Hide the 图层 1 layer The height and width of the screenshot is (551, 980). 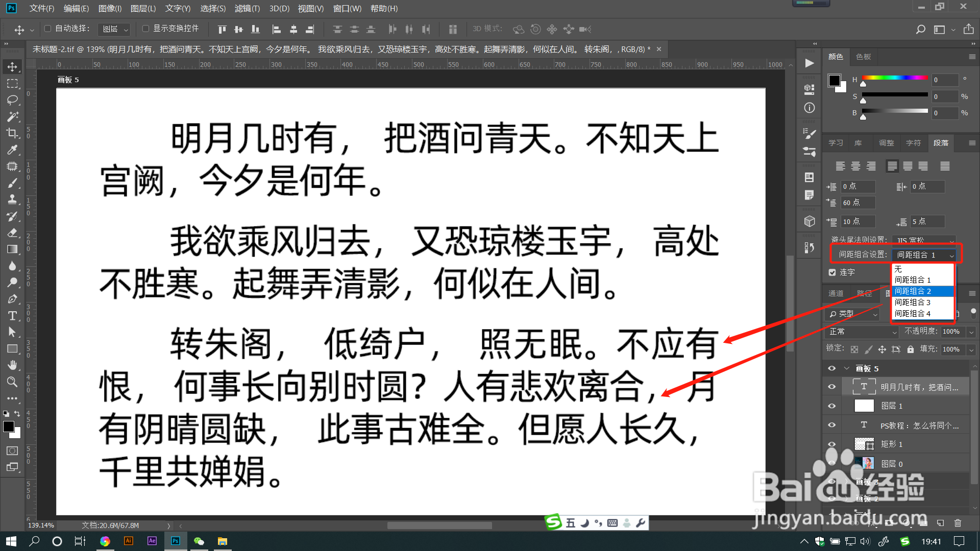[x=831, y=406]
